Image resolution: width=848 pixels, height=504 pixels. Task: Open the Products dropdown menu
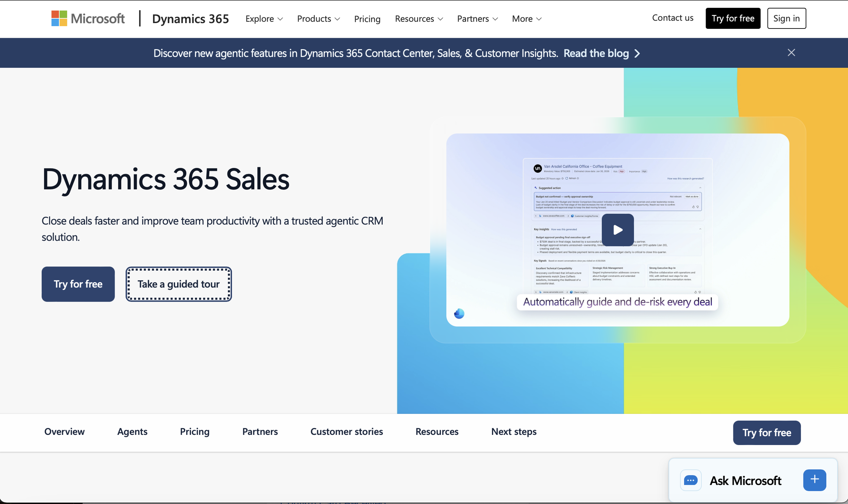pyautogui.click(x=318, y=19)
